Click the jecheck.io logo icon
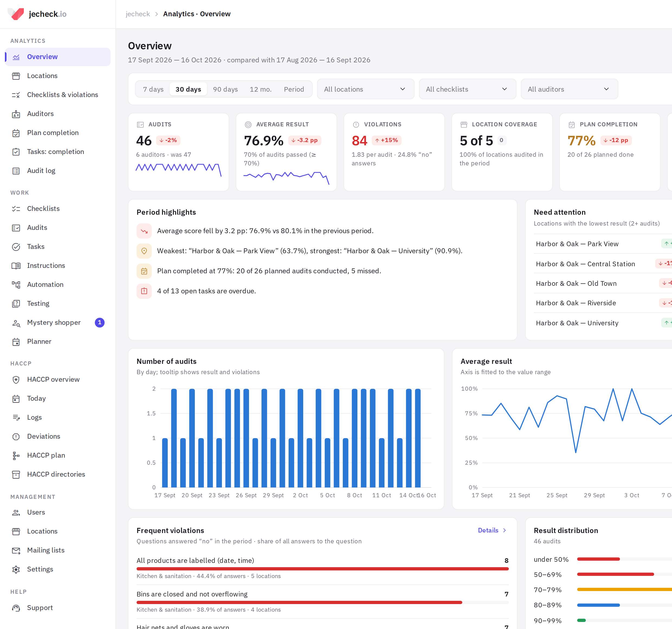The width and height of the screenshot is (672, 629). pos(16,14)
